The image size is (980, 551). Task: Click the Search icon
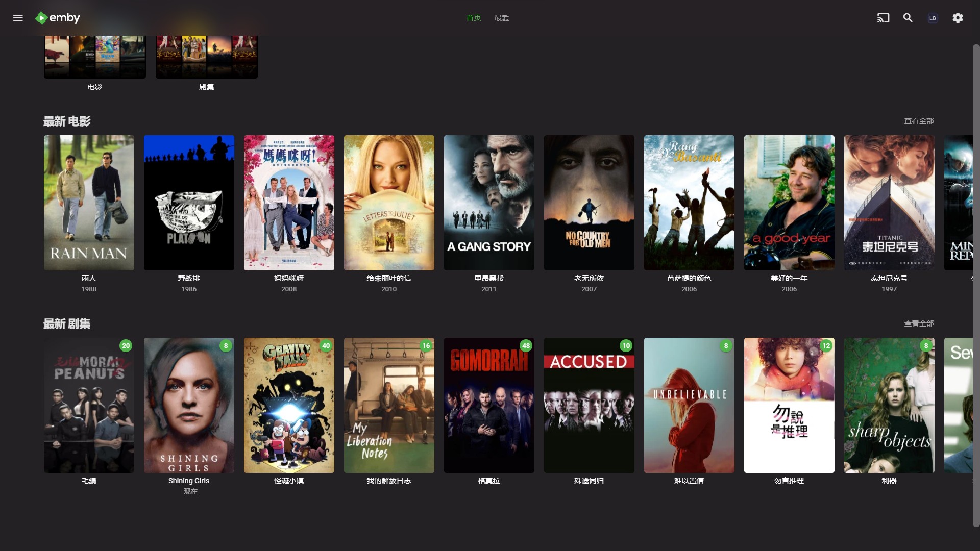pos(908,17)
